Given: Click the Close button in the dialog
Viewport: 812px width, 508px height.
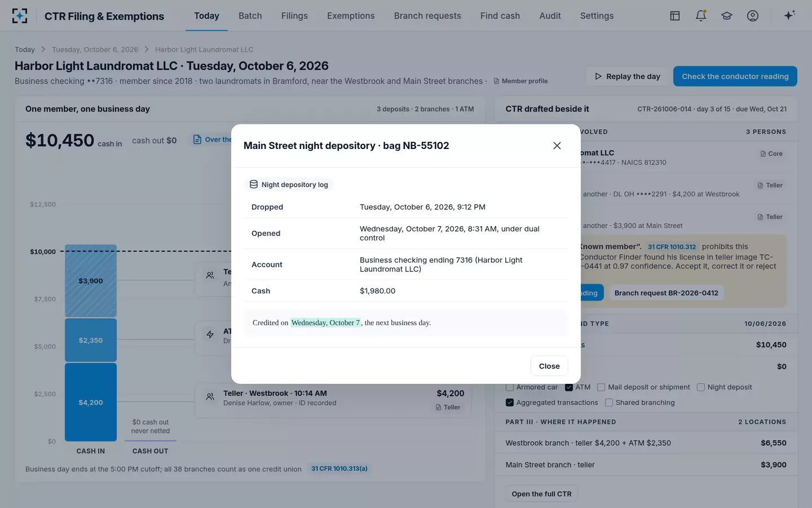Looking at the screenshot, I should pyautogui.click(x=549, y=366).
